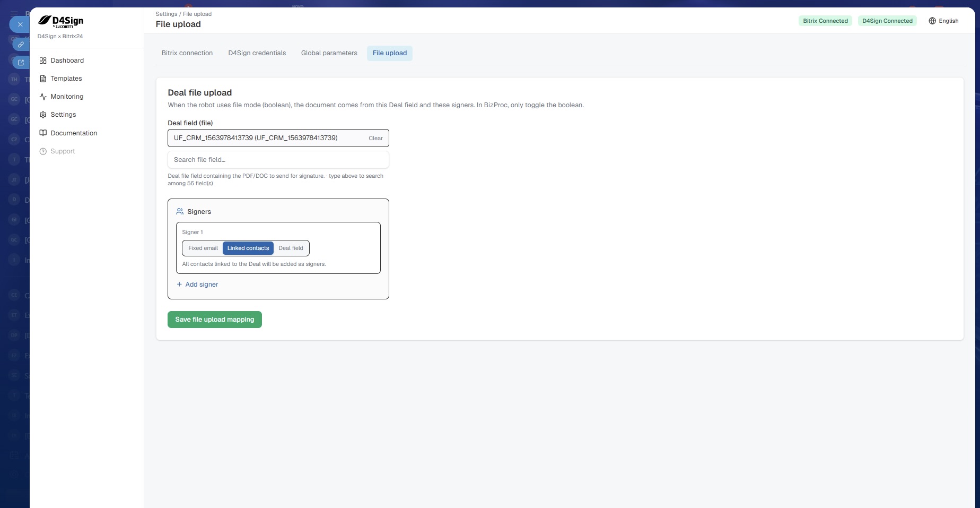Image resolution: width=980 pixels, height=508 pixels.
Task: Open the Dashboard icon in the sidebar
Action: point(43,61)
